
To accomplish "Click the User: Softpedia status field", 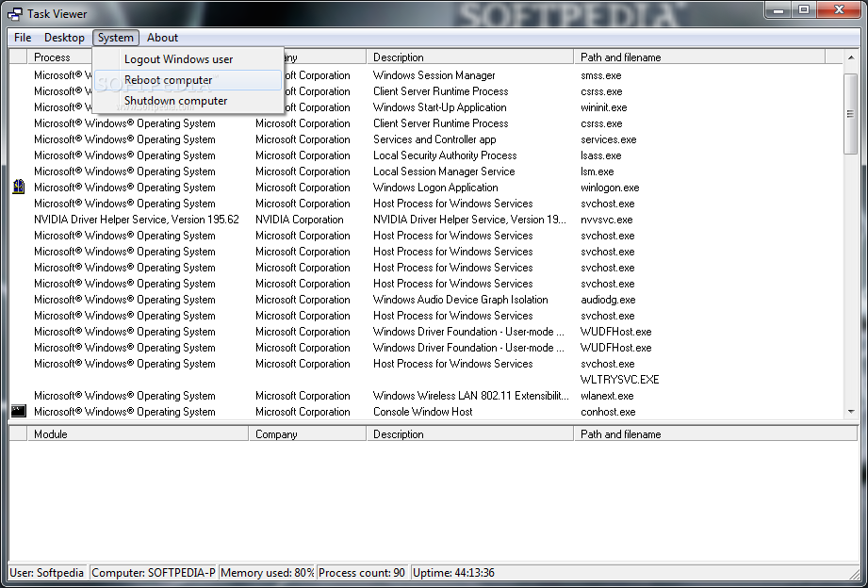I will pyautogui.click(x=48, y=573).
